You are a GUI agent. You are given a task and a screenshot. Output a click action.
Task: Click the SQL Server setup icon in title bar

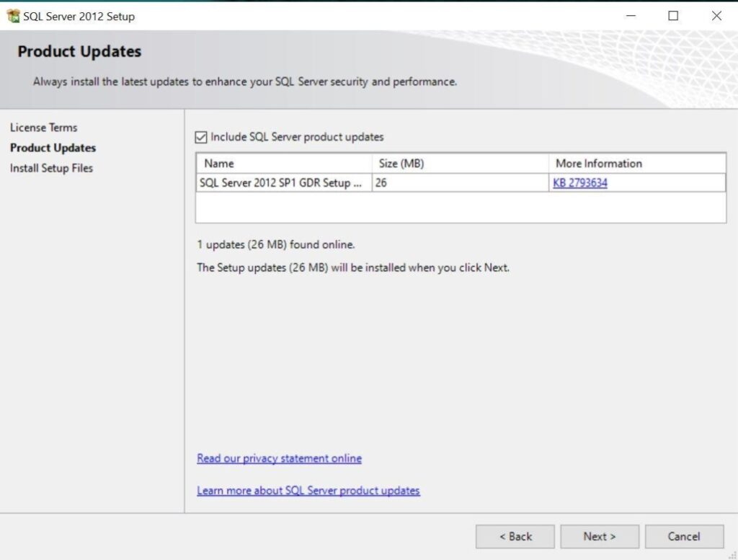[14, 16]
